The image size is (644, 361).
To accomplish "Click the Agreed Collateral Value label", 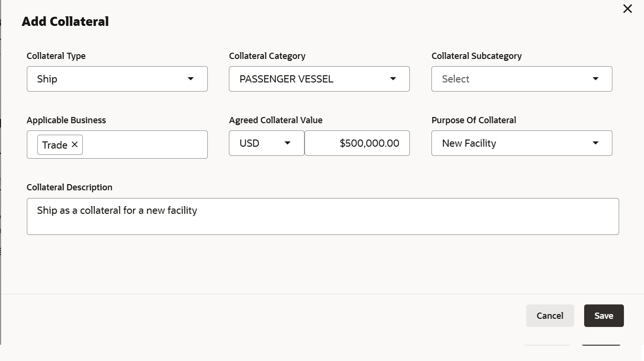I will [276, 120].
